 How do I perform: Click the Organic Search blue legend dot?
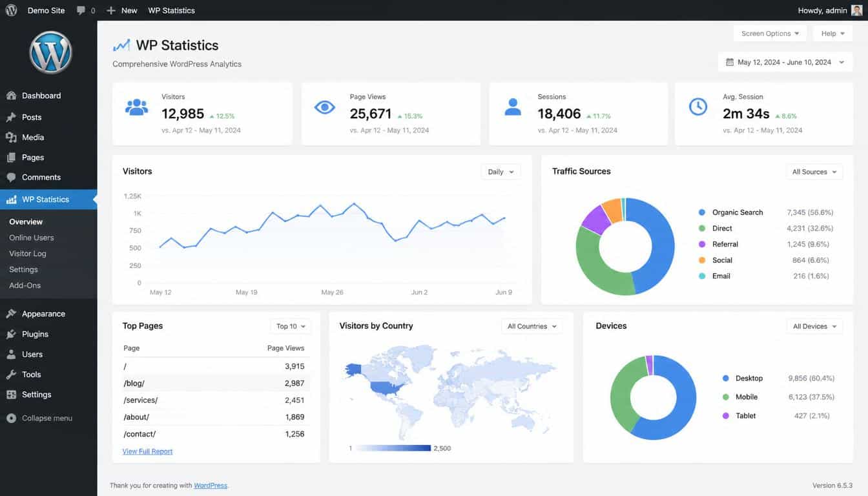[702, 212]
